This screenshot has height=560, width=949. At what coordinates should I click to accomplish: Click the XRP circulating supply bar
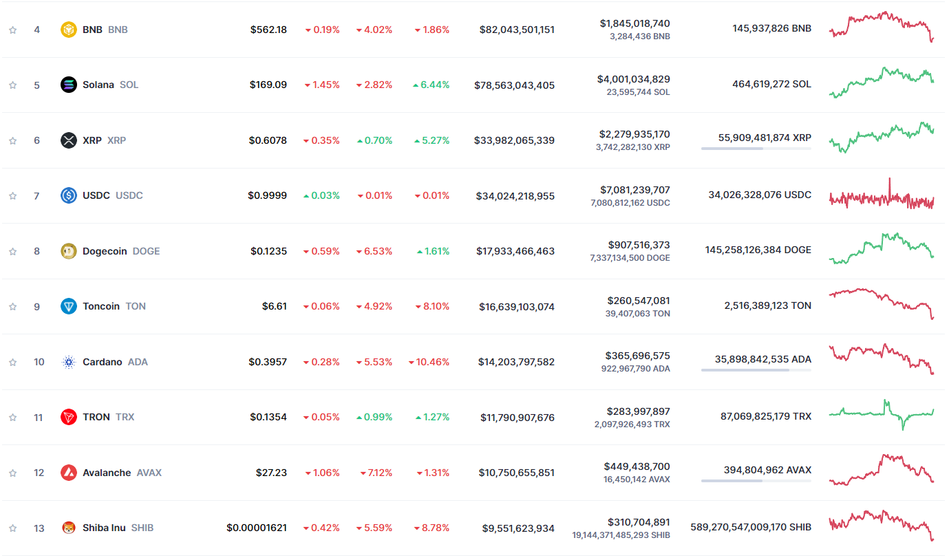click(x=756, y=149)
